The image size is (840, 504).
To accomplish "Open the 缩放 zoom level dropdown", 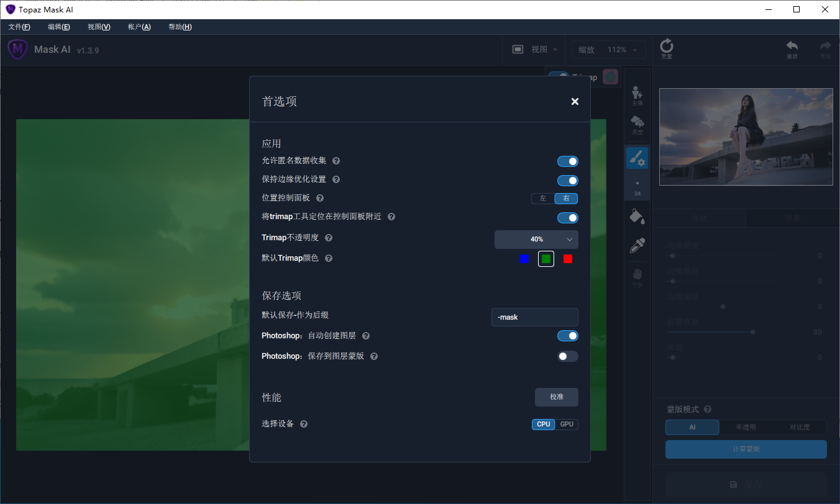I will [608, 49].
